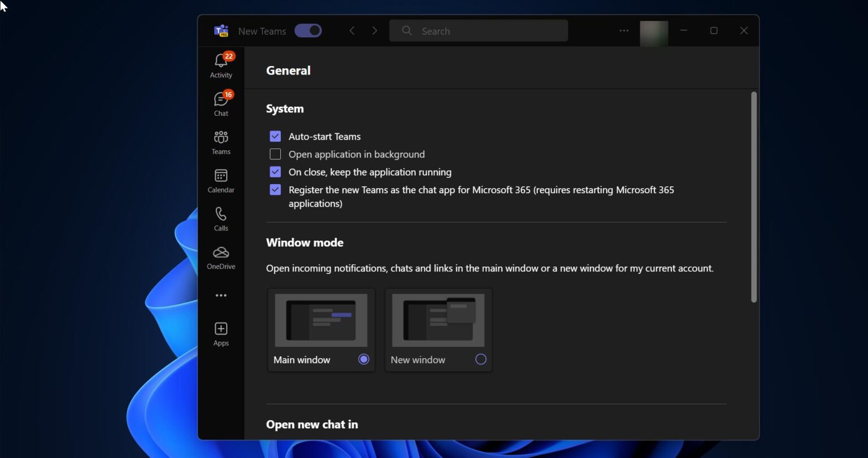
Task: Open the Calendar view
Action: [221, 176]
